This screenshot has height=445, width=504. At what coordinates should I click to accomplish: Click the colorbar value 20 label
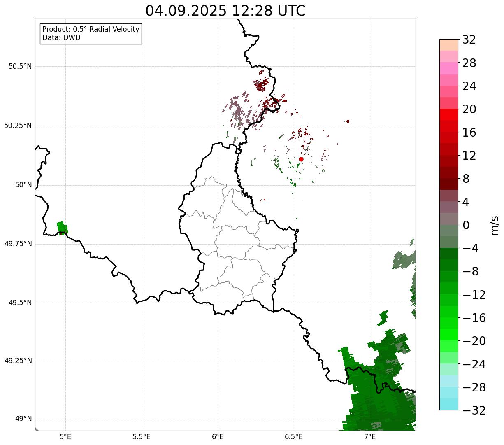click(469, 110)
